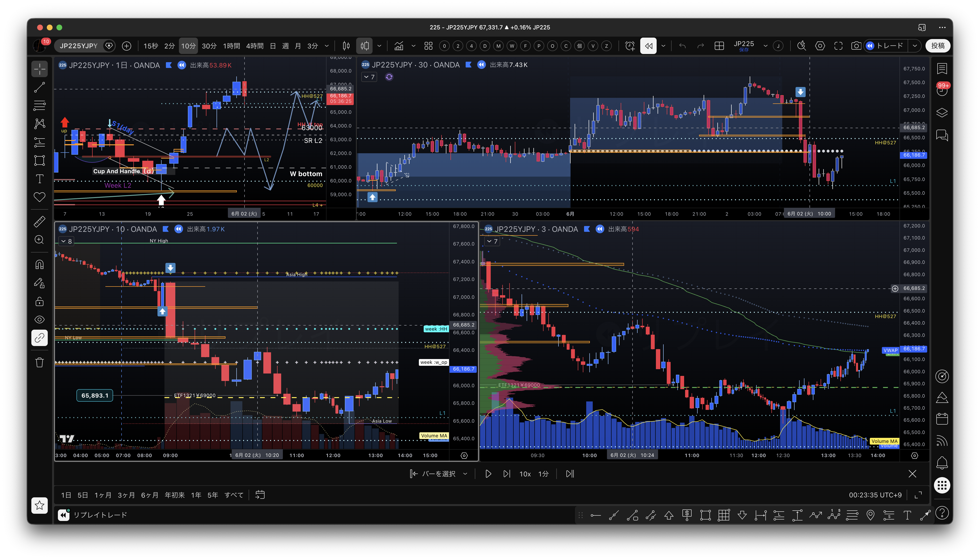Open the help question mark icon

pos(942,513)
